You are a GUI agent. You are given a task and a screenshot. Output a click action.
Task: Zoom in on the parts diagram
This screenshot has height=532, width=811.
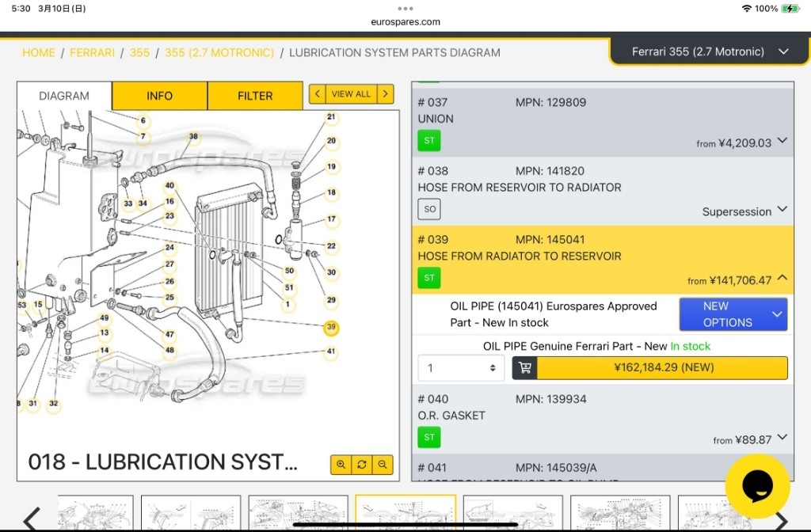click(x=341, y=464)
